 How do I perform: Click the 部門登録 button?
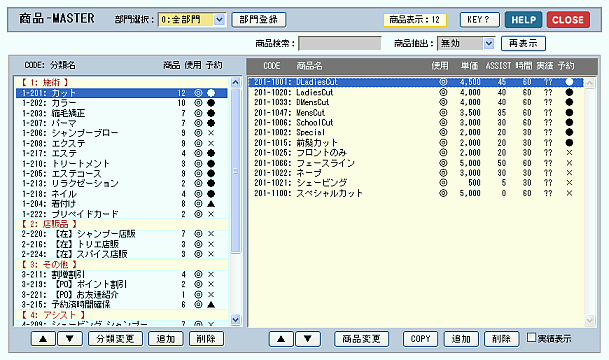click(x=259, y=19)
